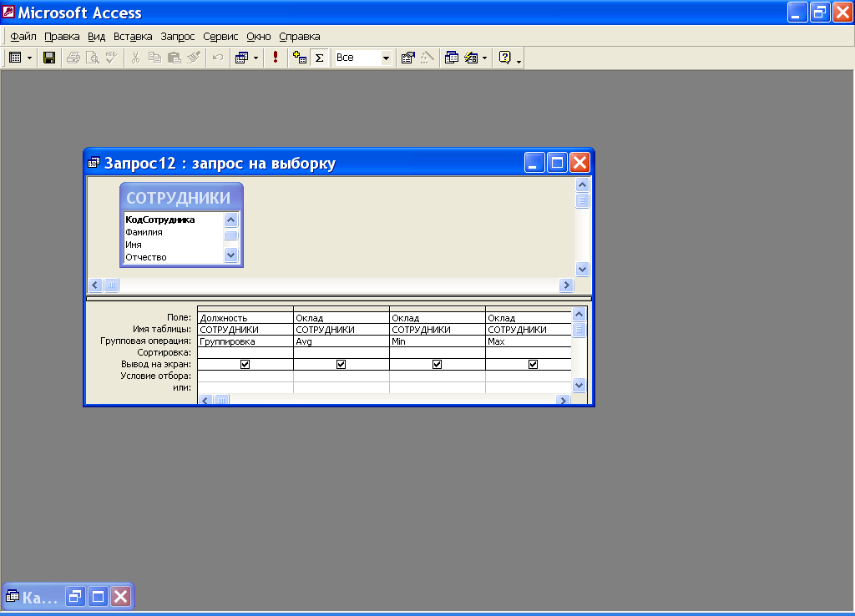
Task: Click Запрос12 query window icon
Action: click(x=94, y=163)
